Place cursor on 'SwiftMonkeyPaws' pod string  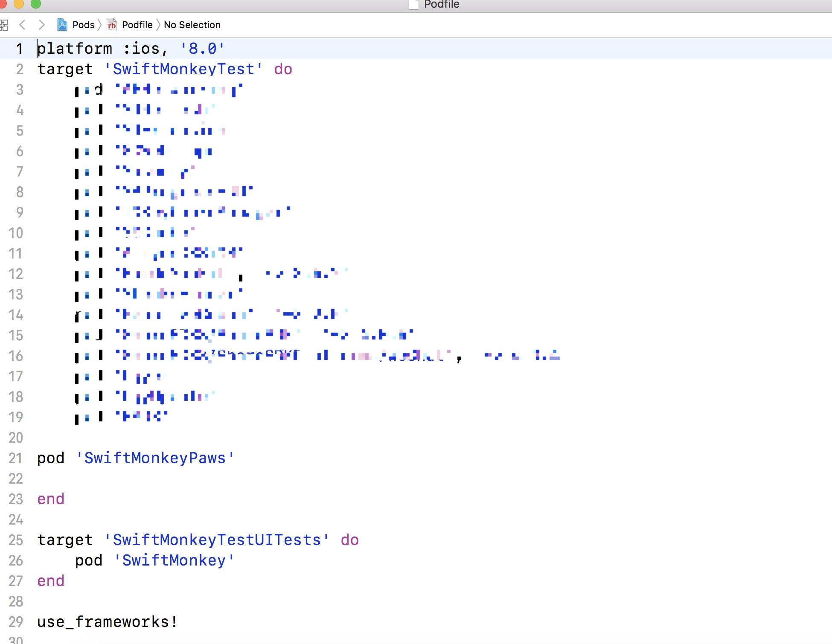coord(155,458)
